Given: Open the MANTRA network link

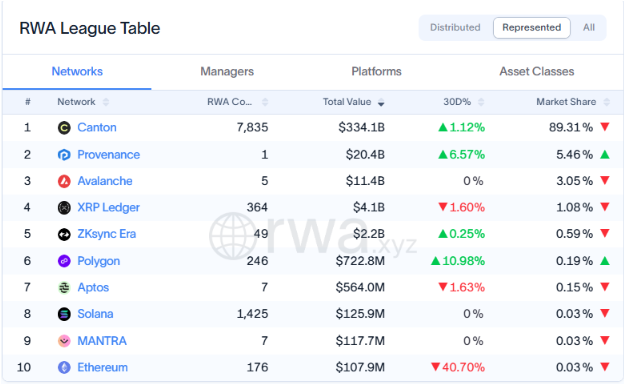Looking at the screenshot, I should point(102,341).
